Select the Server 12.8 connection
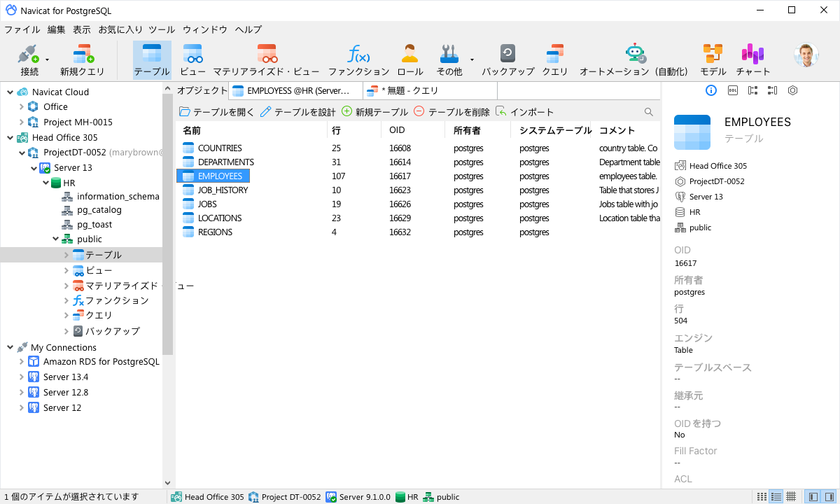Image resolution: width=840 pixels, height=504 pixels. coord(57,393)
